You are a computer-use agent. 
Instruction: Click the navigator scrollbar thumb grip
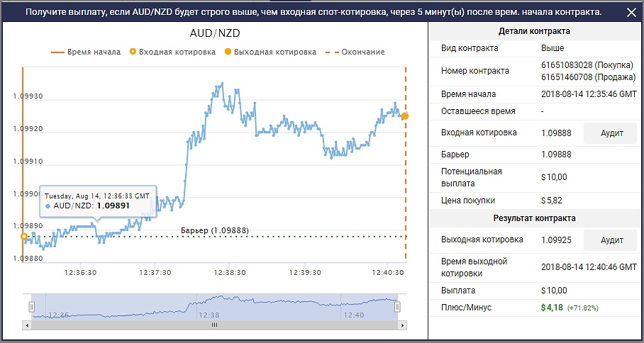click(x=214, y=325)
